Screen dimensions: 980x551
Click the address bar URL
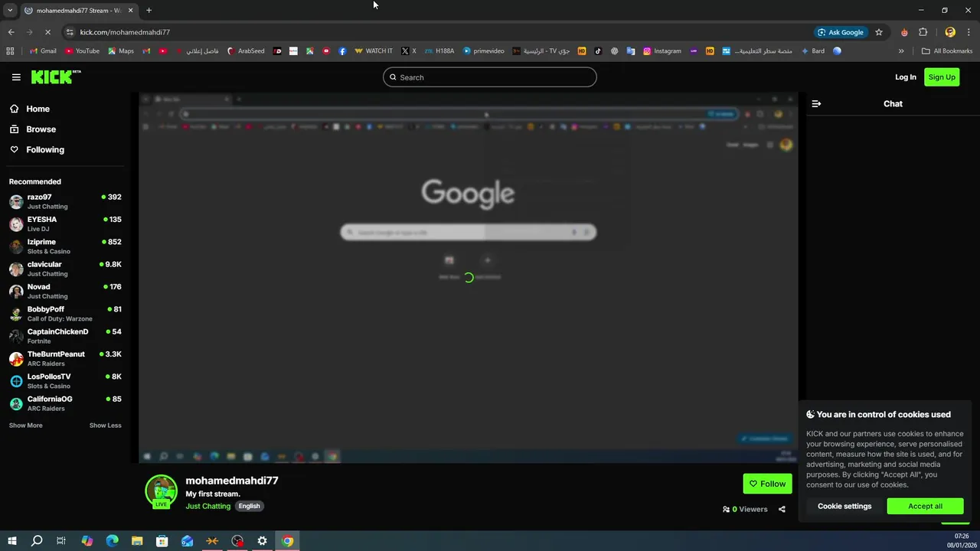click(x=125, y=32)
